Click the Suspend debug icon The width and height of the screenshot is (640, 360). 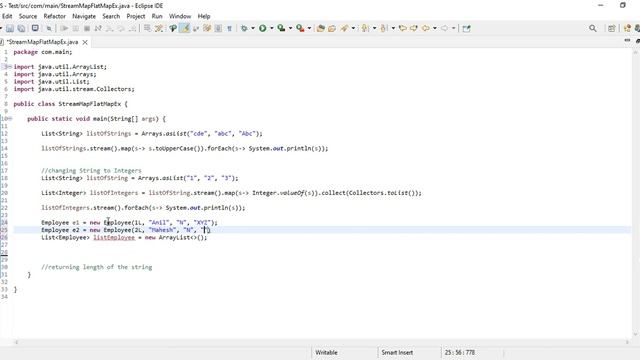(76, 28)
